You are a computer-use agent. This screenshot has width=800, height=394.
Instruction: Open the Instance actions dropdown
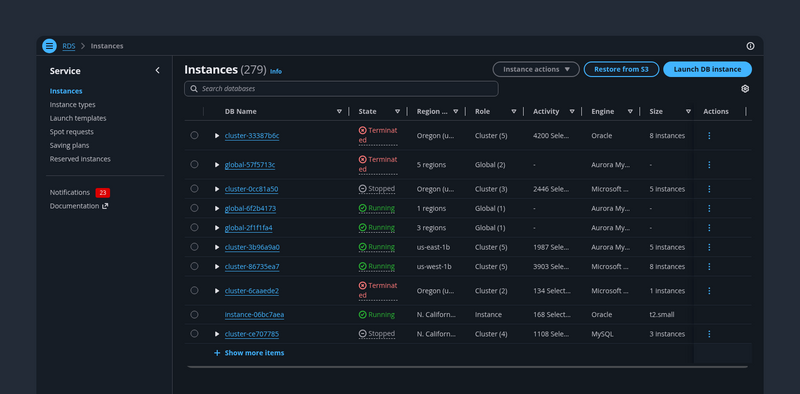tap(536, 69)
